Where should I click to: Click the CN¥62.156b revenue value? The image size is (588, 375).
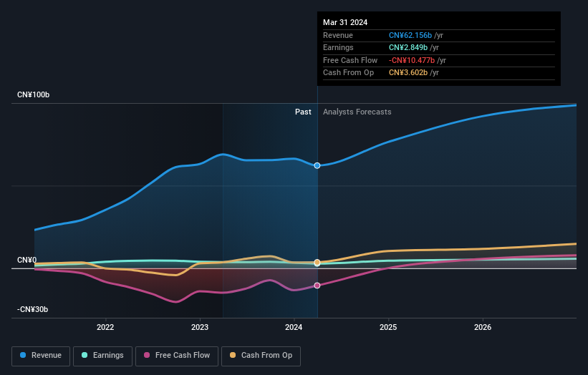tap(410, 35)
